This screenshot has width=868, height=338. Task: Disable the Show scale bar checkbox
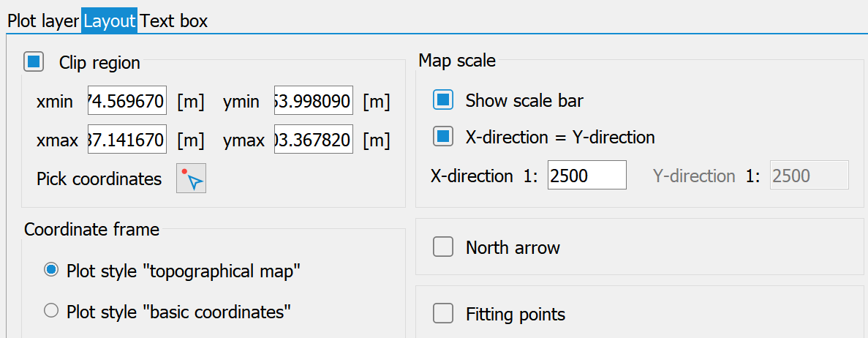point(443,100)
